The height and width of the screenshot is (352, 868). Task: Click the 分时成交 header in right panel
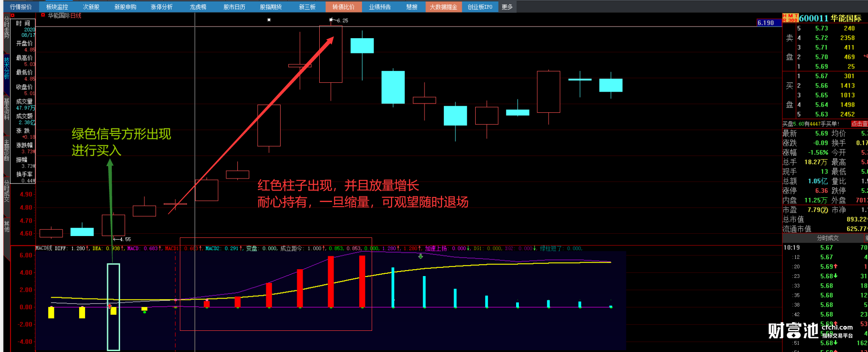[828, 238]
